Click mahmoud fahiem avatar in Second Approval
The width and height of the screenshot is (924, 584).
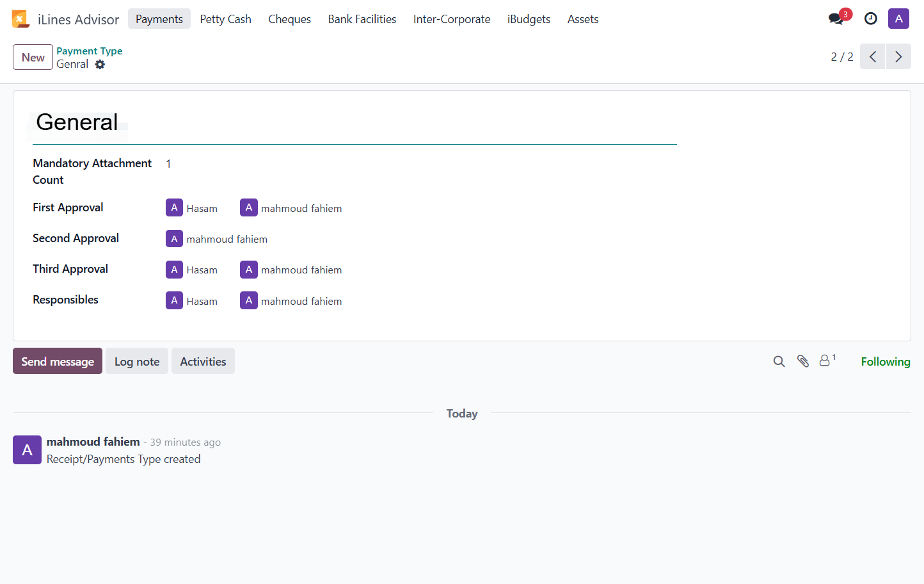point(174,239)
